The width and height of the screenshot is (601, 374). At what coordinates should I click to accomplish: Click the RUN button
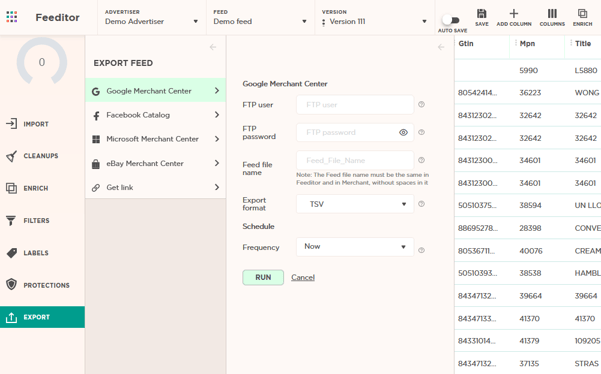(263, 277)
